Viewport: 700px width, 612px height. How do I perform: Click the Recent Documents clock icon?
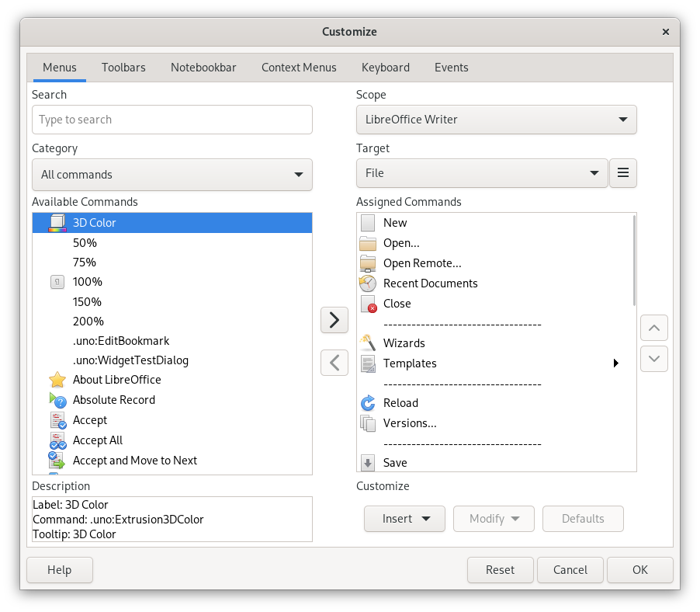click(x=368, y=283)
